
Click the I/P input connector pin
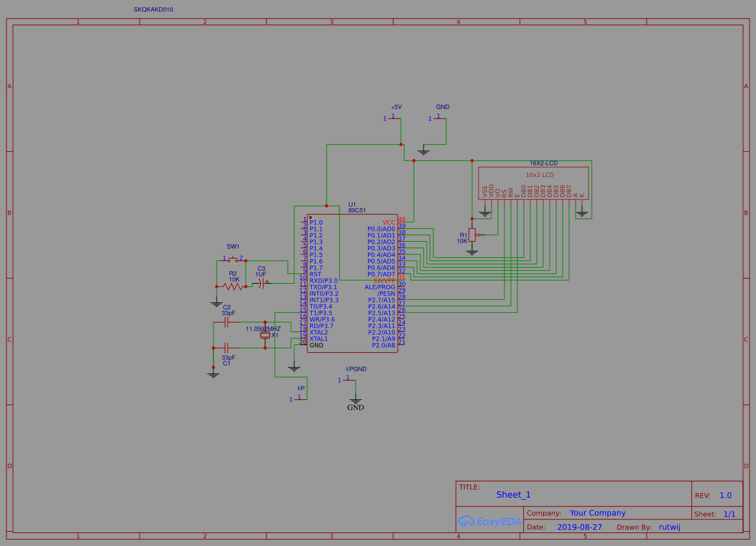[299, 399]
